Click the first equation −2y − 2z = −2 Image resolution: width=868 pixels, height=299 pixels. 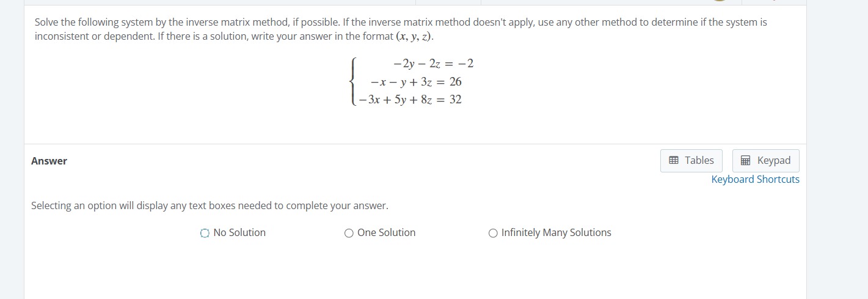434,64
